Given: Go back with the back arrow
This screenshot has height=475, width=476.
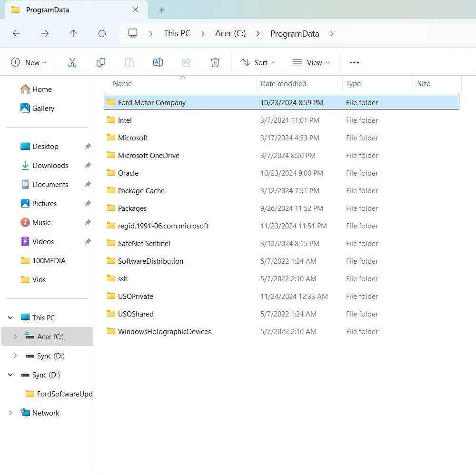Looking at the screenshot, I should 16,33.
